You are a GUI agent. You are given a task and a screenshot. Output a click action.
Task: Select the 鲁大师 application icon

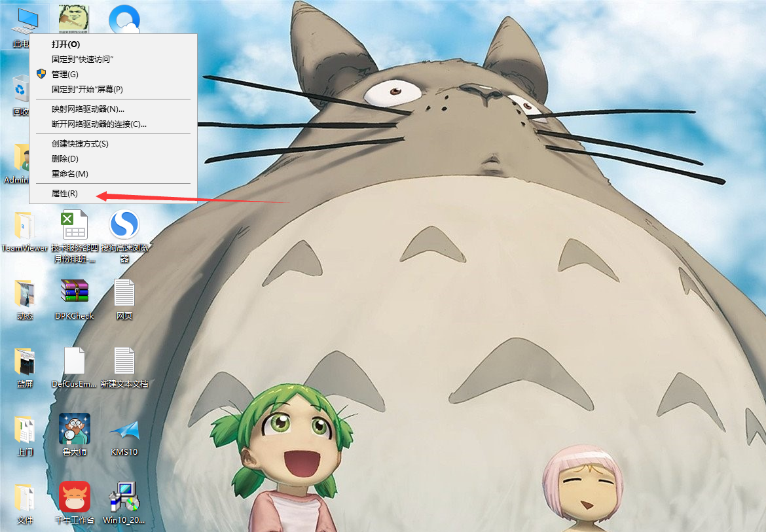click(x=74, y=429)
